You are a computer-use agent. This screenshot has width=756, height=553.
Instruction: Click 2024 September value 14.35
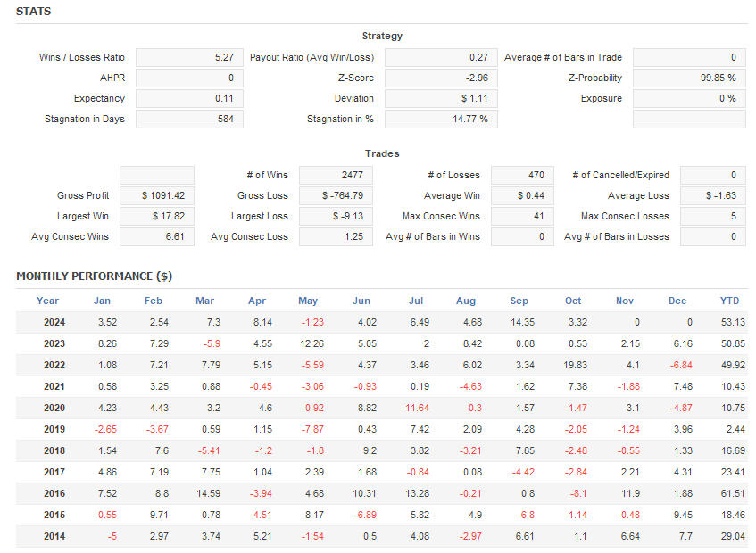(x=523, y=322)
